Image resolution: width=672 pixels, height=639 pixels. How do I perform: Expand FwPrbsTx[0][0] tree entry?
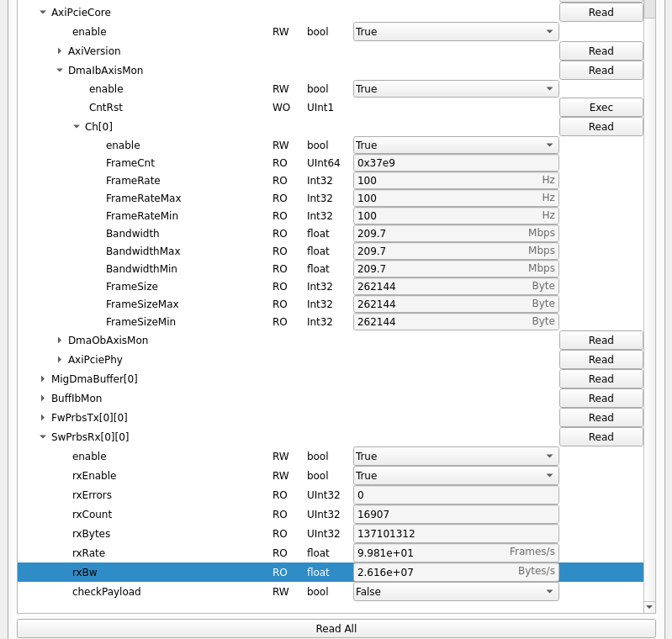pos(43,418)
